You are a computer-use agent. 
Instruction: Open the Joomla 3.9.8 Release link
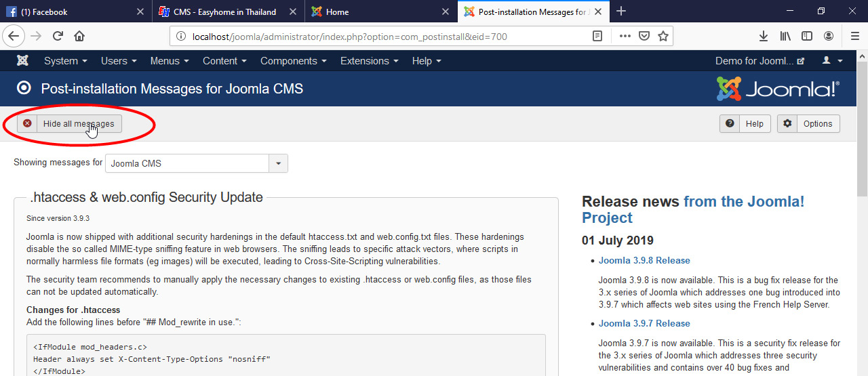(644, 260)
